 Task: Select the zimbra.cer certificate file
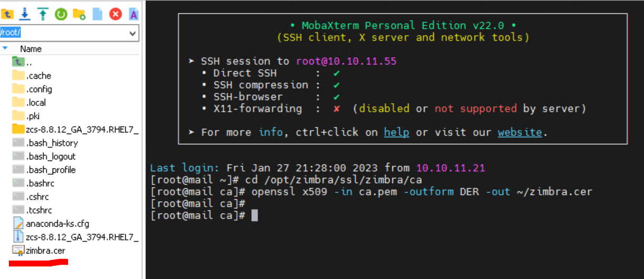[x=45, y=251]
